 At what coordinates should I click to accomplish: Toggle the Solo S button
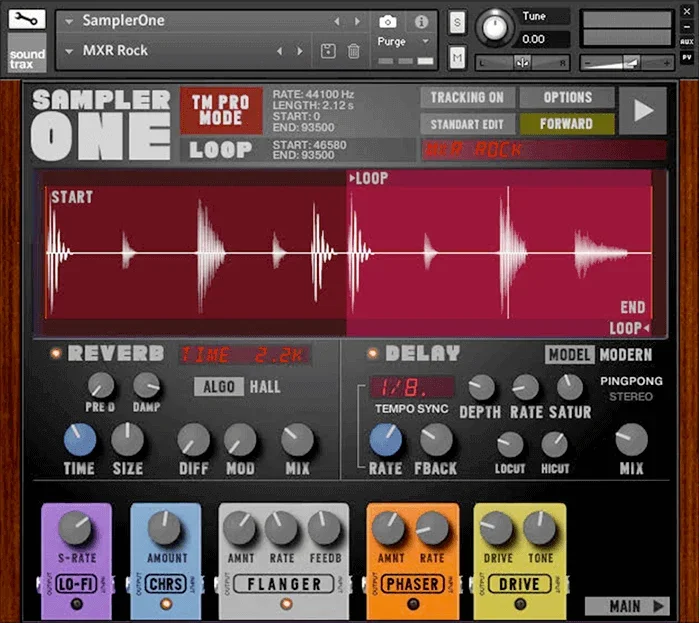(457, 22)
